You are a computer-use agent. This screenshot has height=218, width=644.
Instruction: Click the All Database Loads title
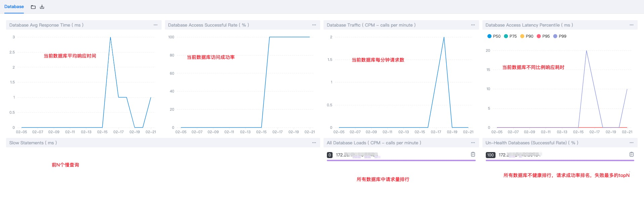pyautogui.click(x=374, y=143)
